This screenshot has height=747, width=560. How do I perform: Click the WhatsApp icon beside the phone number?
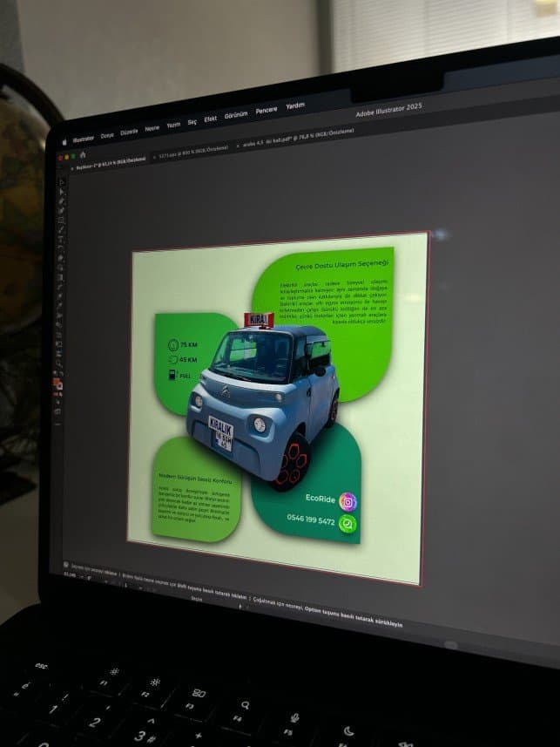pyautogui.click(x=347, y=524)
